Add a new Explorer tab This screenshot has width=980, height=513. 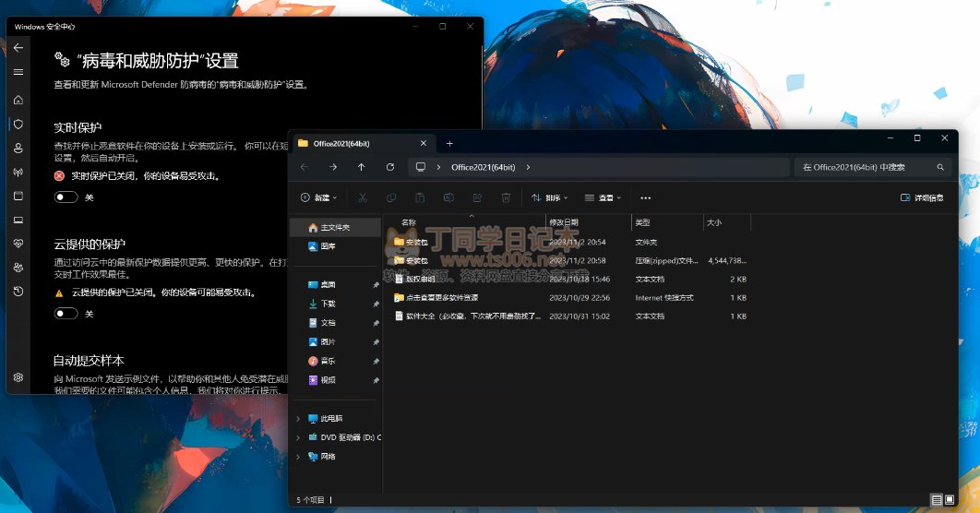tap(449, 143)
